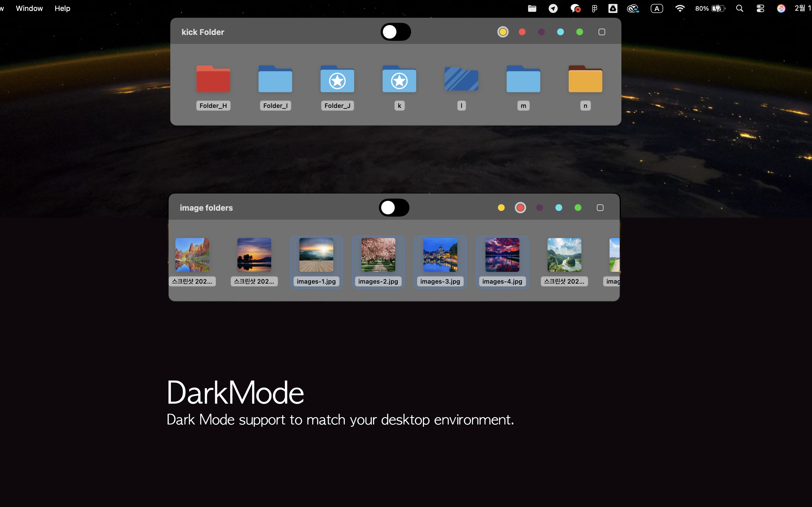The image size is (812, 507).
Task: Open the Folder_J starred folder icon
Action: pyautogui.click(x=337, y=79)
